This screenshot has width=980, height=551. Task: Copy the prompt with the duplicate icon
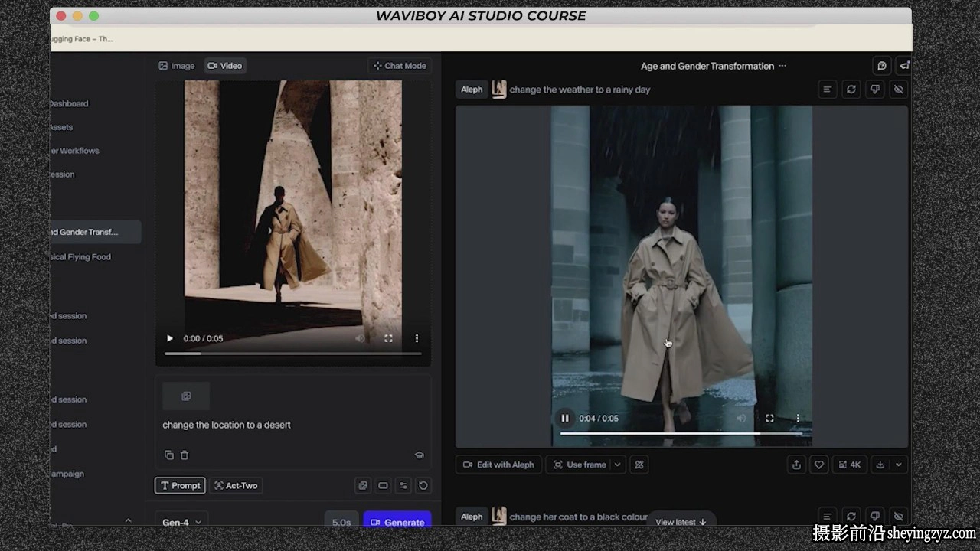(169, 455)
